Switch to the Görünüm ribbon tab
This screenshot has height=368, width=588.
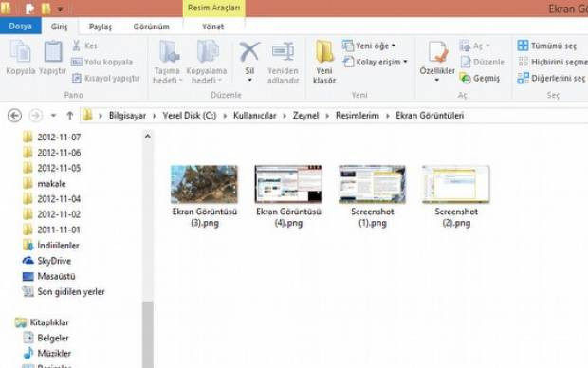151,27
